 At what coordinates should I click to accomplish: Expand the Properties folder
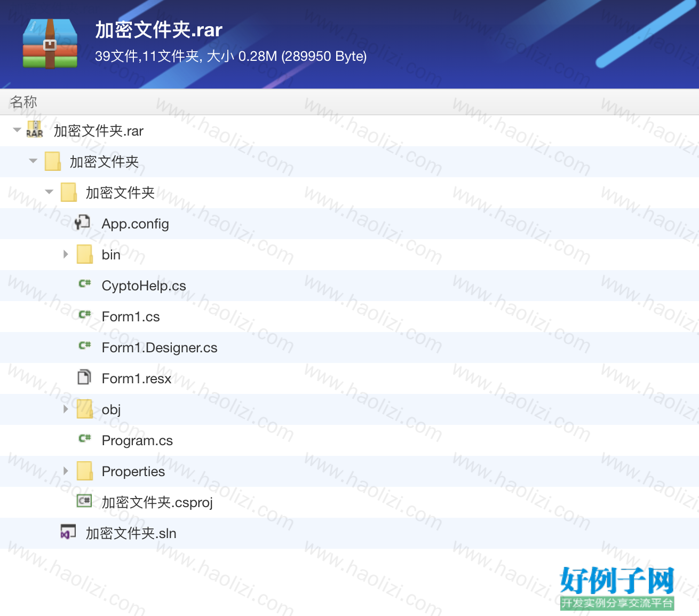coord(66,471)
